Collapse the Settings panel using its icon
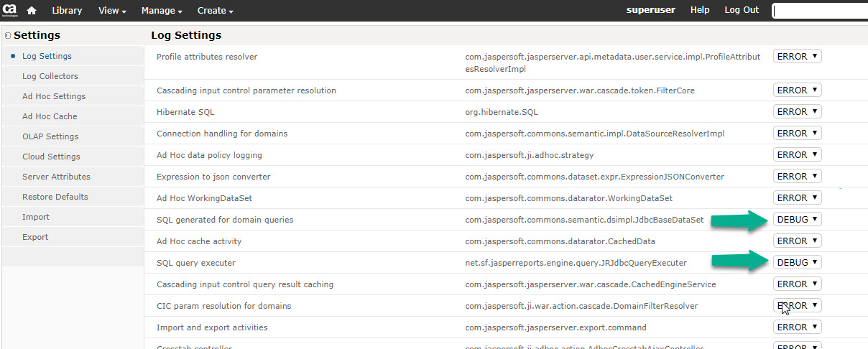The height and width of the screenshot is (349, 868). click(7, 35)
